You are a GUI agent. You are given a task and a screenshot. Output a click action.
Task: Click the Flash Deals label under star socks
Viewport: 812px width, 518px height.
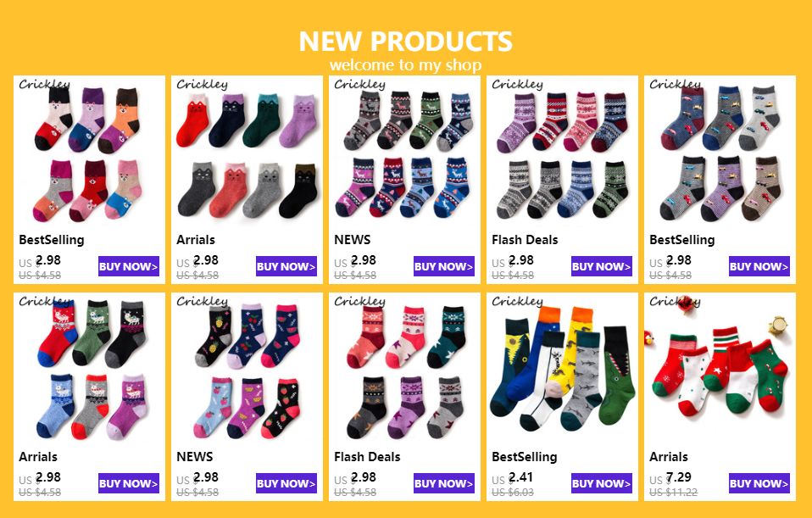coord(367,457)
